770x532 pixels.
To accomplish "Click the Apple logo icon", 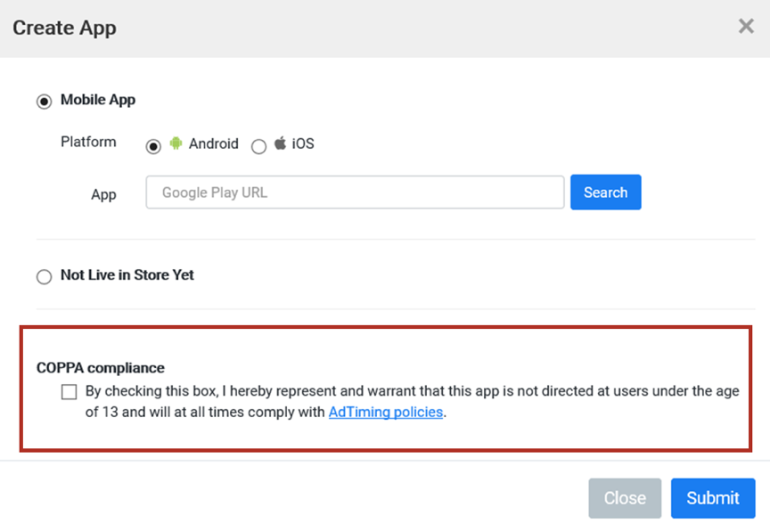I will (280, 143).
